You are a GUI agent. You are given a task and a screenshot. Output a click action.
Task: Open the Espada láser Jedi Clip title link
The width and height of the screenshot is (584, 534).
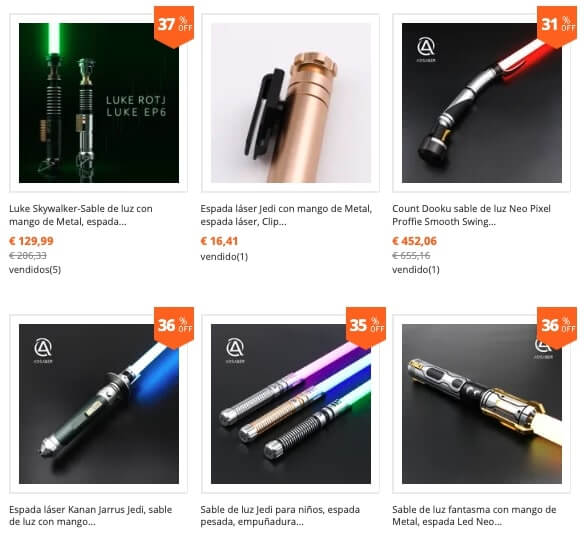click(x=286, y=215)
